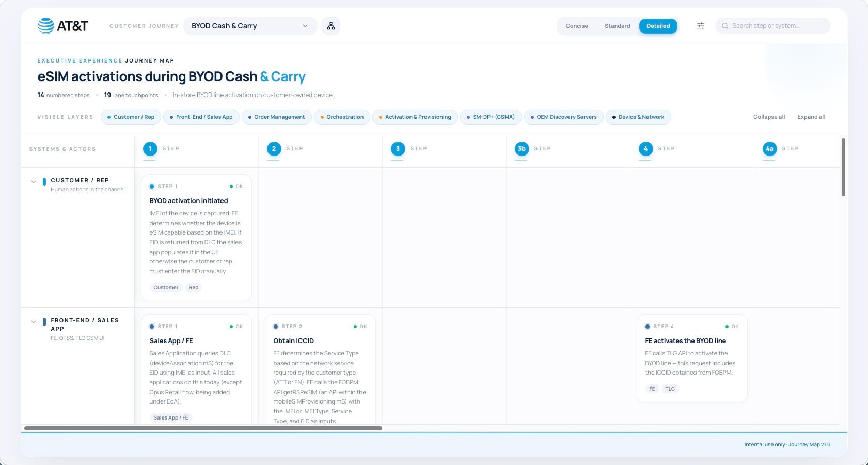Click the Sales App / FE tag

pyautogui.click(x=171, y=418)
